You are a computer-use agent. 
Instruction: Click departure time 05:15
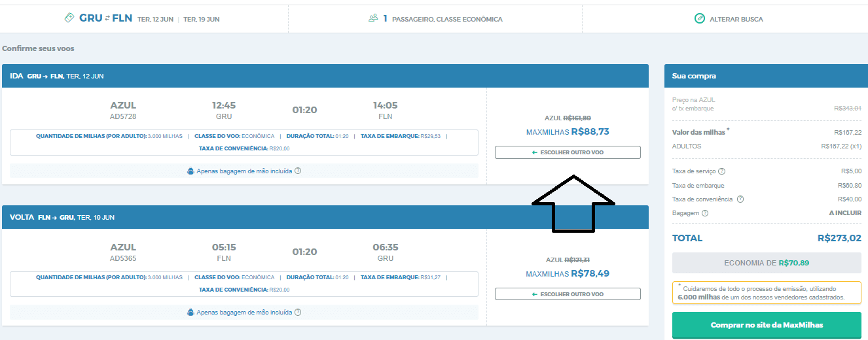[x=224, y=247]
